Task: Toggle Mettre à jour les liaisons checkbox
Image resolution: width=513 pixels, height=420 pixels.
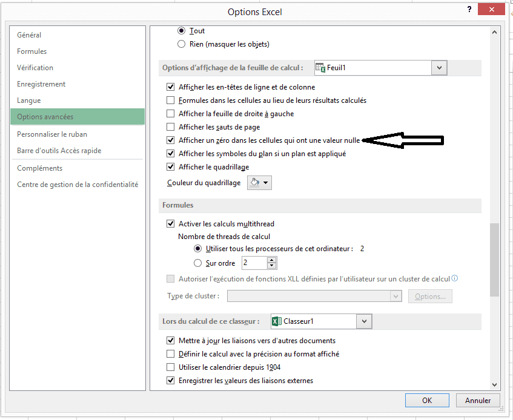Action: point(170,341)
